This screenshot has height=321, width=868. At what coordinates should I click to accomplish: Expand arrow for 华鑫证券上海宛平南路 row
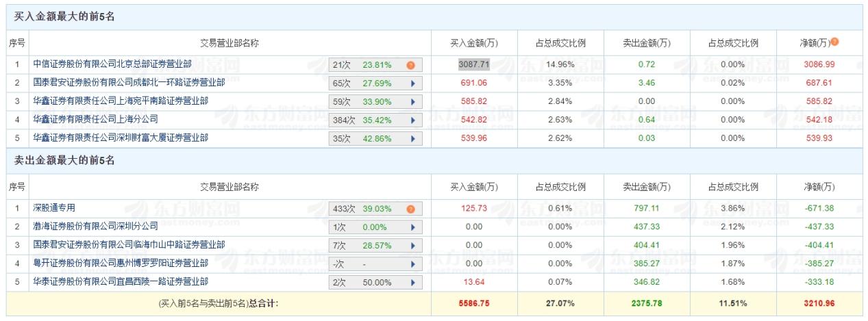pos(412,101)
